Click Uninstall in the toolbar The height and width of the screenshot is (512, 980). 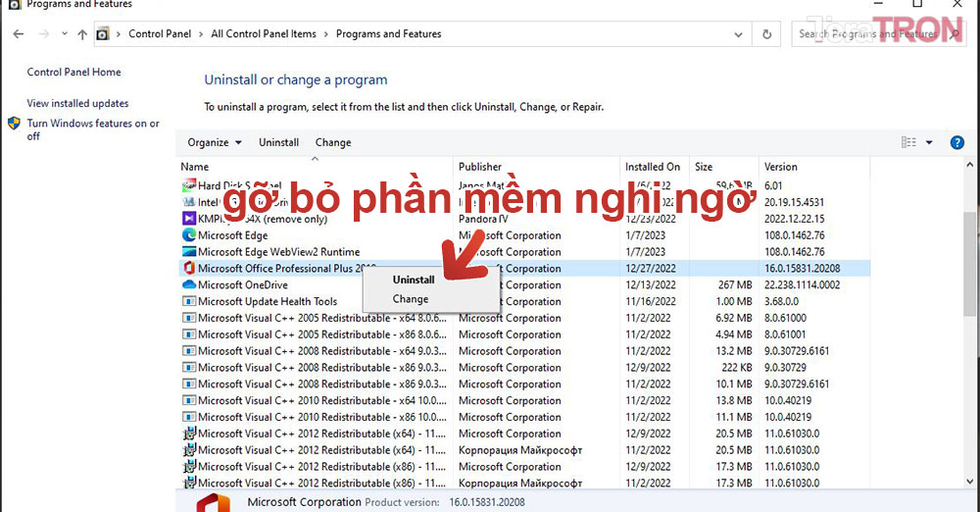click(278, 142)
